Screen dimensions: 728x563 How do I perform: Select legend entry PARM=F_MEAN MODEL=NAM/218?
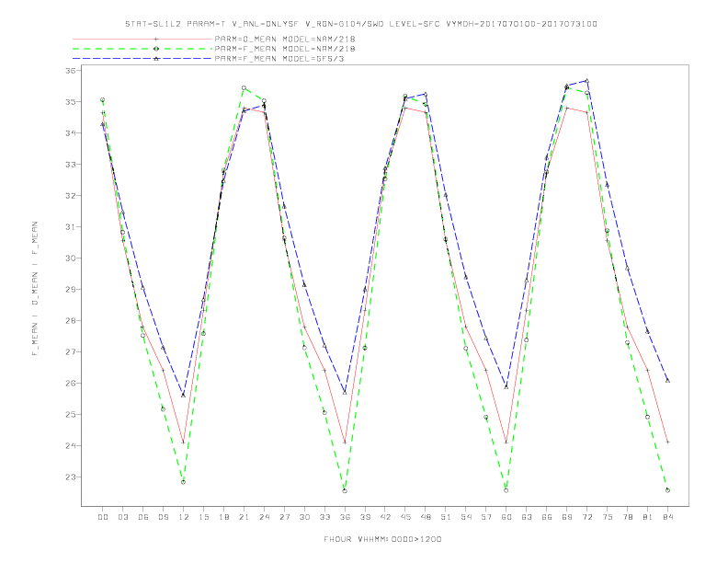coord(285,49)
